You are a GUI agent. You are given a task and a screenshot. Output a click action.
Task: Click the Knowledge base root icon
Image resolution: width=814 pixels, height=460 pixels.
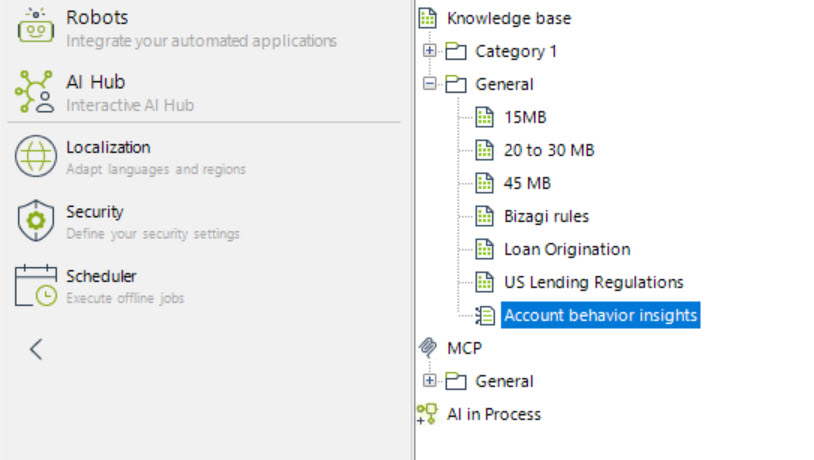[x=428, y=18]
